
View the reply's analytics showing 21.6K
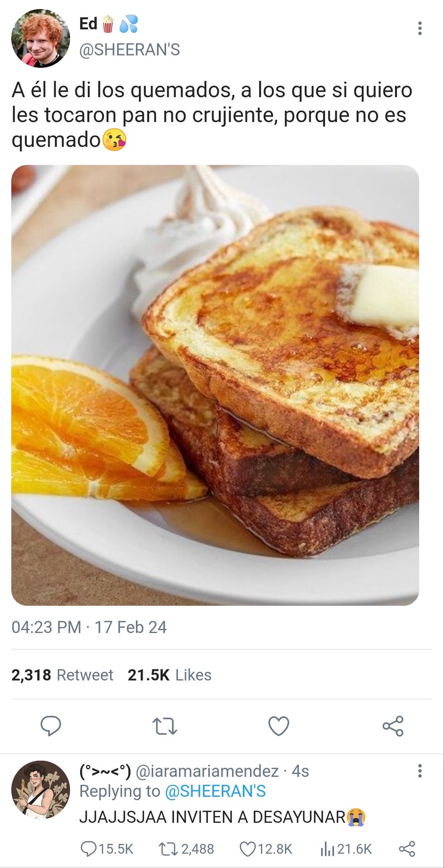pos(346,849)
